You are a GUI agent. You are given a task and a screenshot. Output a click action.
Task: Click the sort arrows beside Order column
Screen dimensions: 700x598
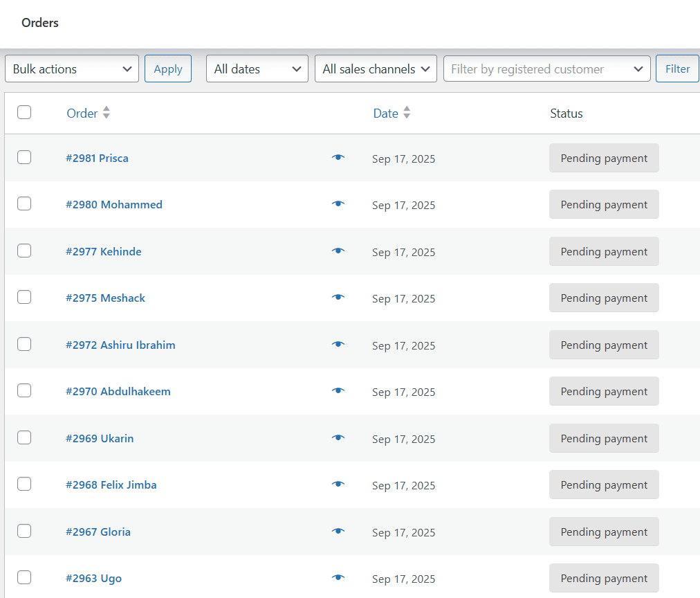point(107,113)
